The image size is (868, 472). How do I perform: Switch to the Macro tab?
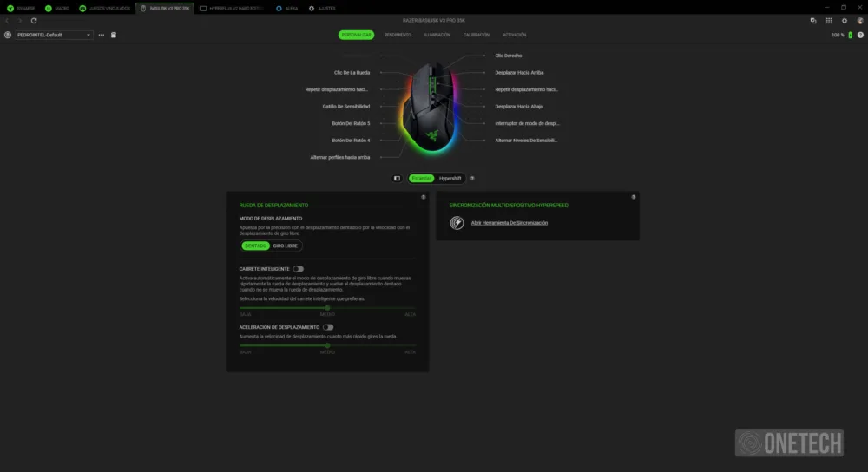click(x=57, y=9)
